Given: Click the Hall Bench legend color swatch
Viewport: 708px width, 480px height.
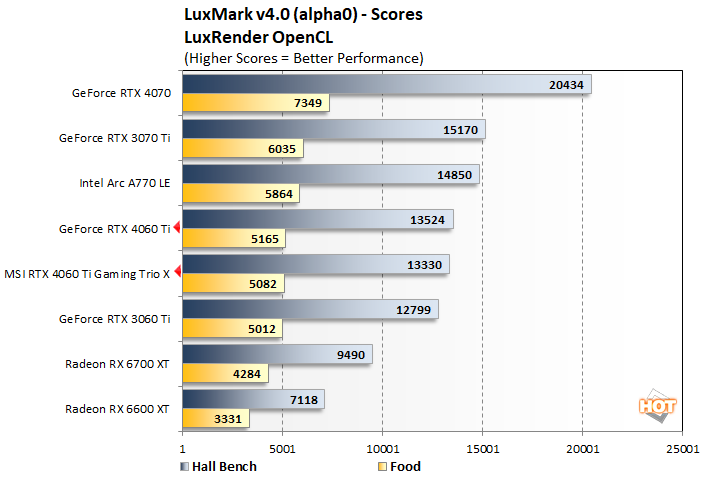Looking at the screenshot, I should tap(184, 466).
